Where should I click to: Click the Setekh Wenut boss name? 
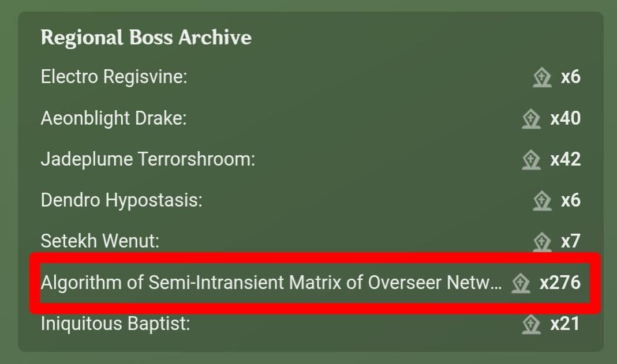click(x=100, y=241)
